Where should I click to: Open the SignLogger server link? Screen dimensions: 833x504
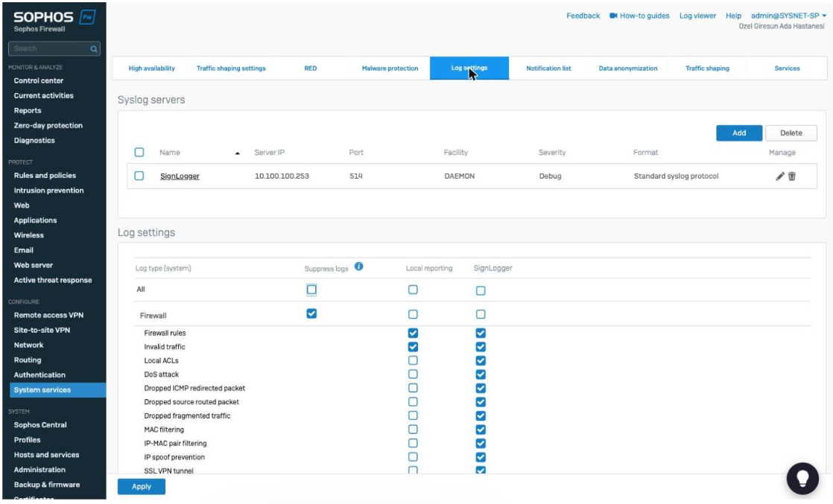(180, 176)
